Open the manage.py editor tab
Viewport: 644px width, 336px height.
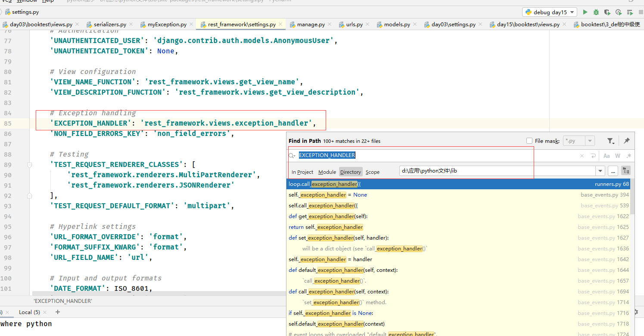point(311,25)
